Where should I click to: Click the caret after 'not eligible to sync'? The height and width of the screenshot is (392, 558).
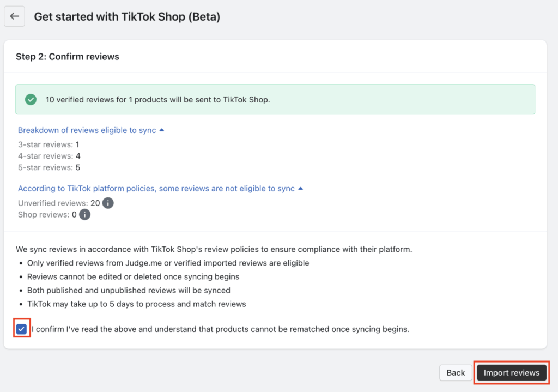pyautogui.click(x=300, y=189)
